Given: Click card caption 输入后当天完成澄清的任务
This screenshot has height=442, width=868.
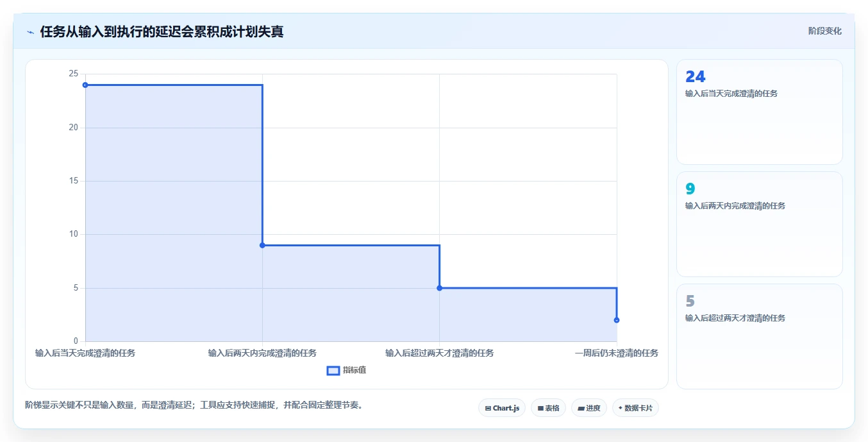Looking at the screenshot, I should pyautogui.click(x=731, y=94).
